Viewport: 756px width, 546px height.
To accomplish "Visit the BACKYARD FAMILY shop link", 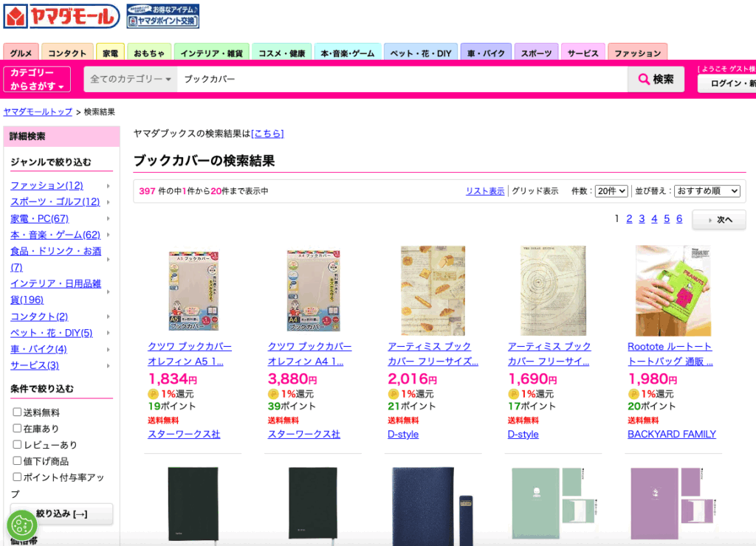I will 672,434.
